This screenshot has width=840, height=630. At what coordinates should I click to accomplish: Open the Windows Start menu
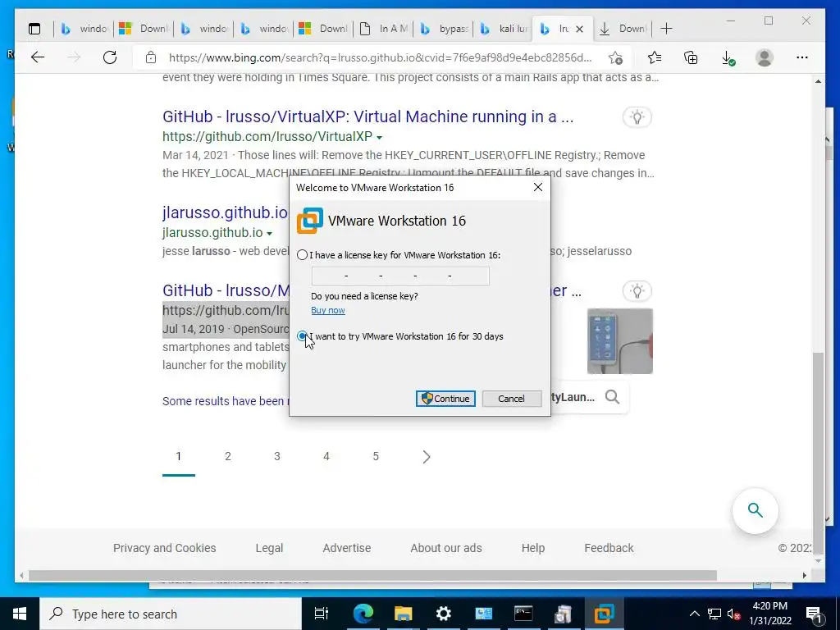pyautogui.click(x=20, y=614)
